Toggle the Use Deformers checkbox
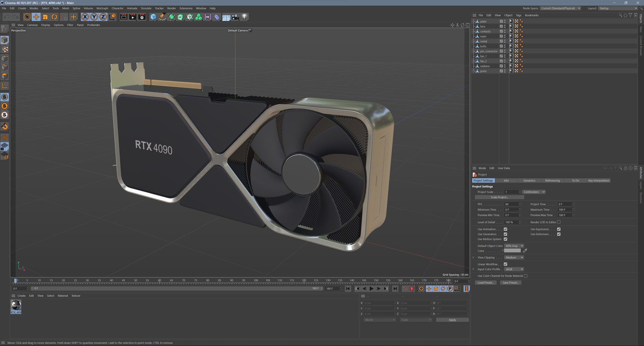The height and width of the screenshot is (346, 644). [559, 234]
